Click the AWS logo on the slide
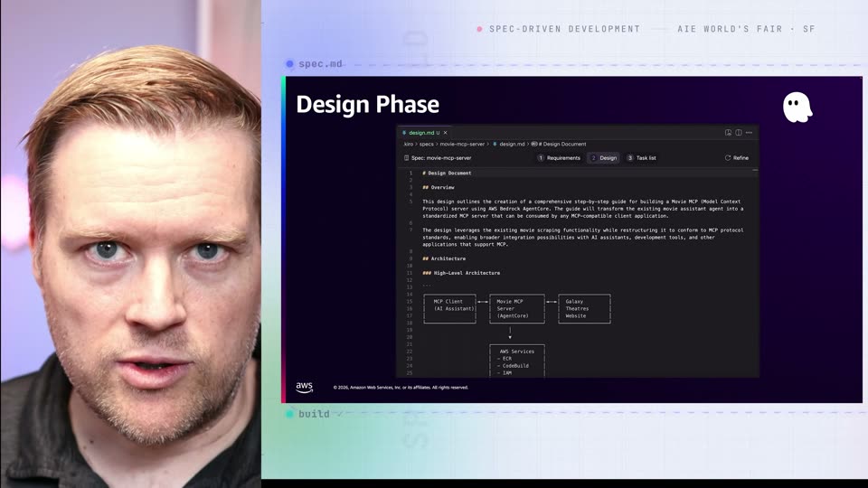The height and width of the screenshot is (488, 868). point(304,387)
